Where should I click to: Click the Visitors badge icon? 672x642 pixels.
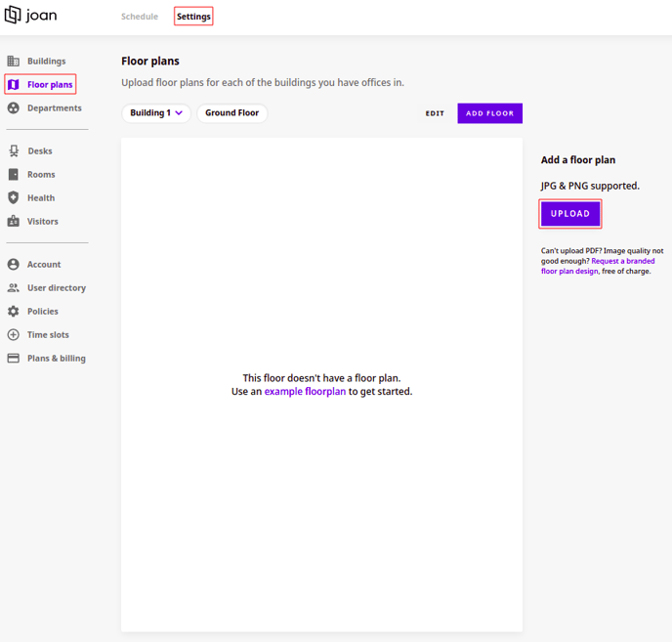14,221
